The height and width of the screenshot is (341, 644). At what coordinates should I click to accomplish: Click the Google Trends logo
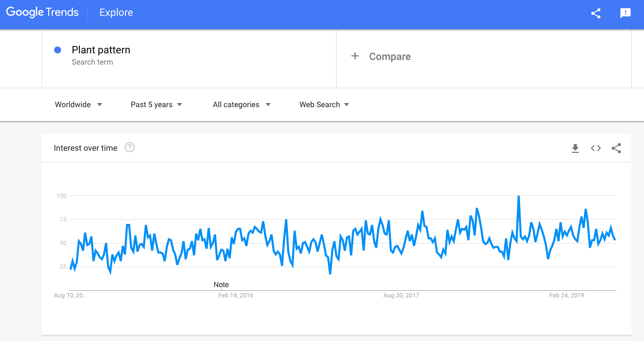(x=43, y=12)
